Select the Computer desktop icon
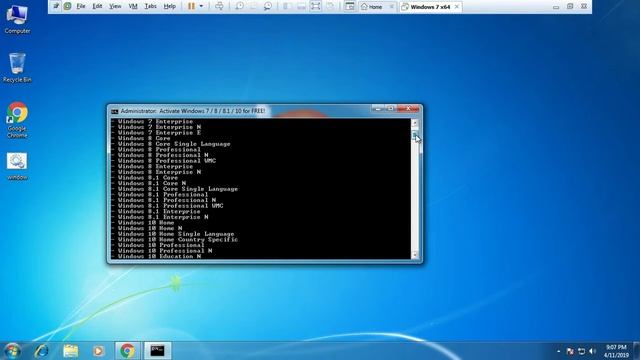 [17, 19]
